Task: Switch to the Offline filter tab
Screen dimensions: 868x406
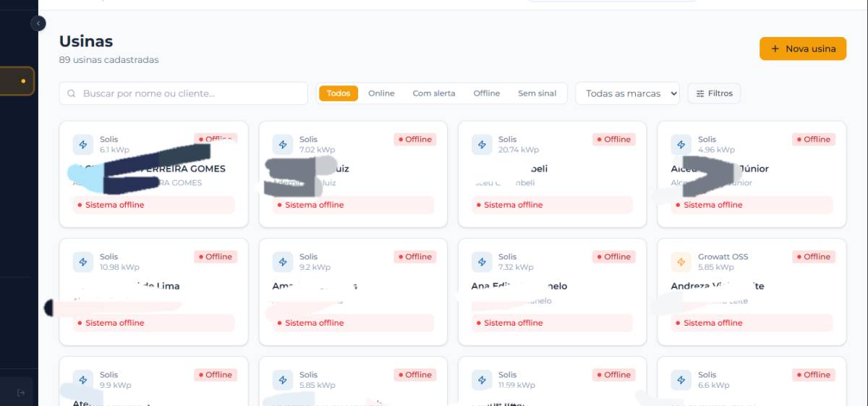Action: [x=487, y=93]
